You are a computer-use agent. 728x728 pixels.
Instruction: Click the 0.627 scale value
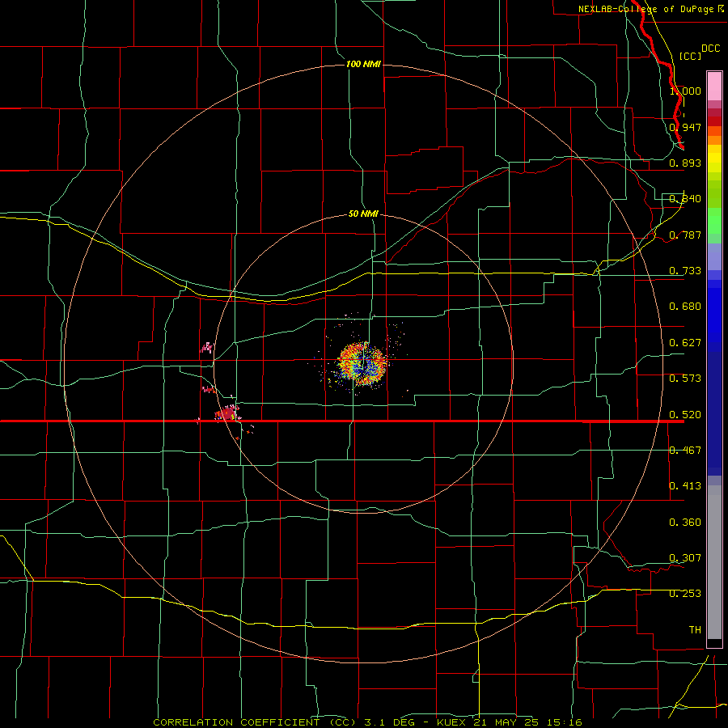pyautogui.click(x=685, y=343)
